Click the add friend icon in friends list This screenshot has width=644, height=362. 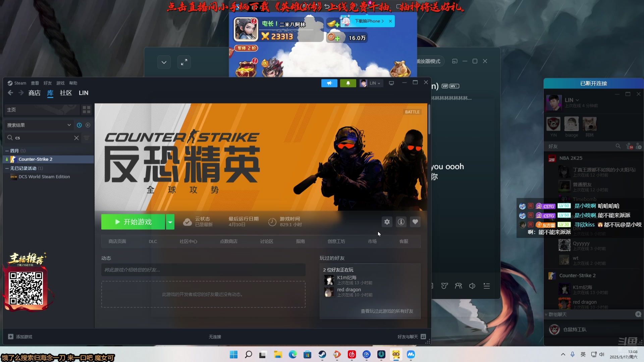(x=639, y=146)
